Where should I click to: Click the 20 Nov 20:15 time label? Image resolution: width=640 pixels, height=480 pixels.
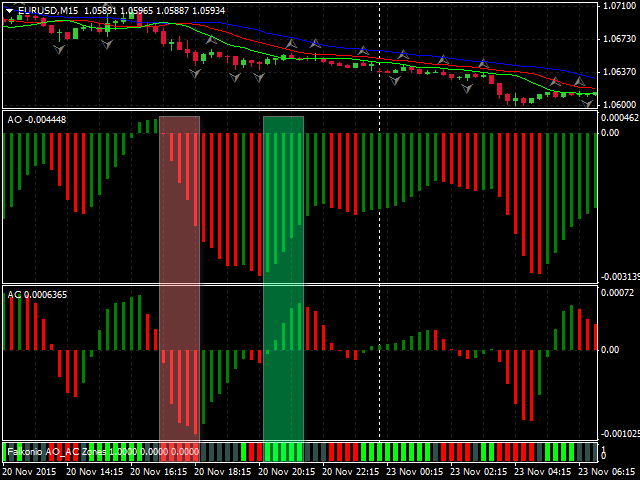(x=288, y=471)
